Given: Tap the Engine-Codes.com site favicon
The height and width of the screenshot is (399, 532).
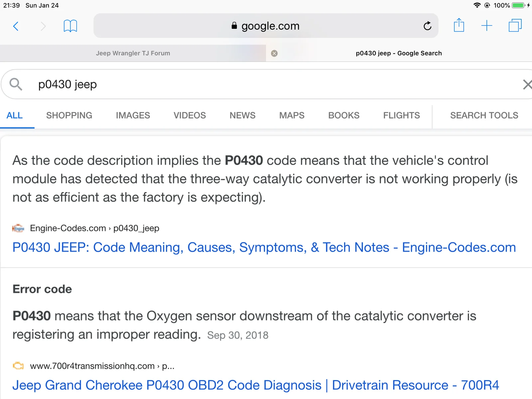Looking at the screenshot, I should click(18, 228).
